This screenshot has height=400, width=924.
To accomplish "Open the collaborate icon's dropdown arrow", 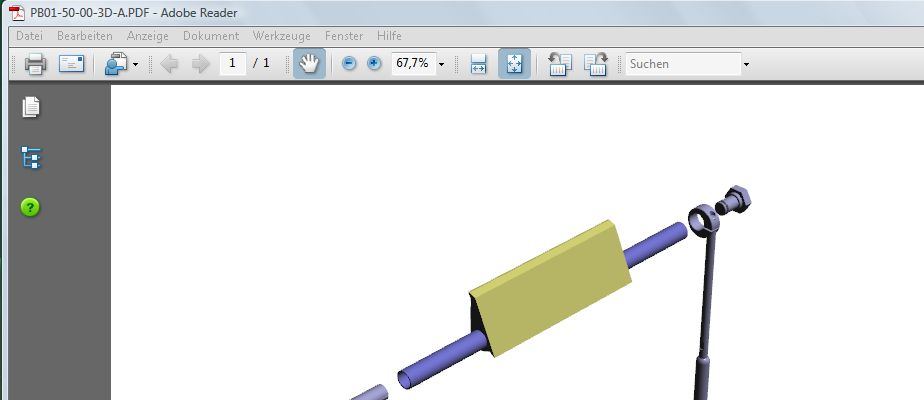I will [x=136, y=64].
